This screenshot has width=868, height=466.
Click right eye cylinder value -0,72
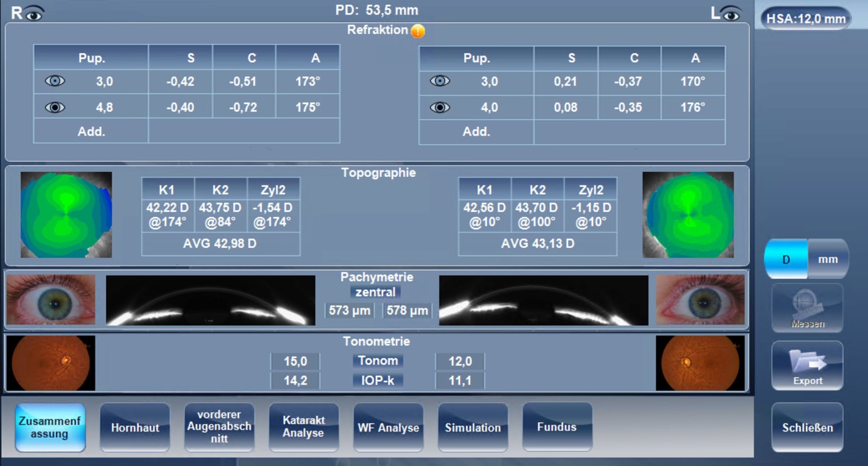244,107
